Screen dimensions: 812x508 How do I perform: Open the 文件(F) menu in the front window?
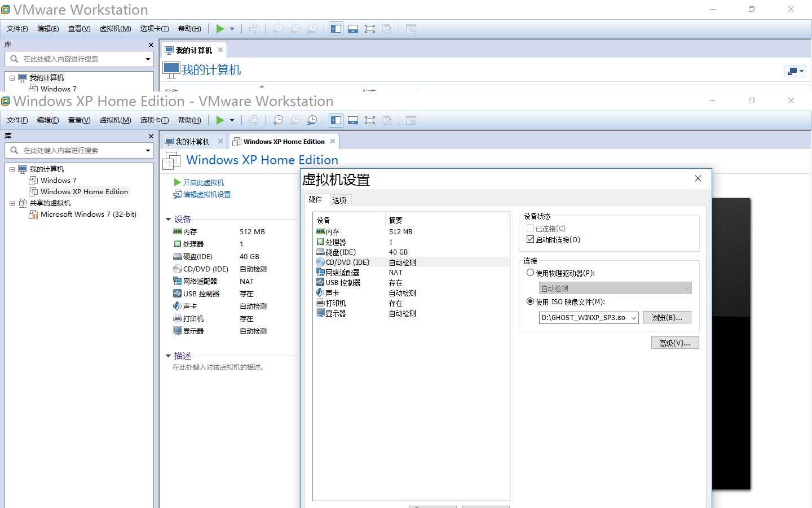click(x=17, y=120)
